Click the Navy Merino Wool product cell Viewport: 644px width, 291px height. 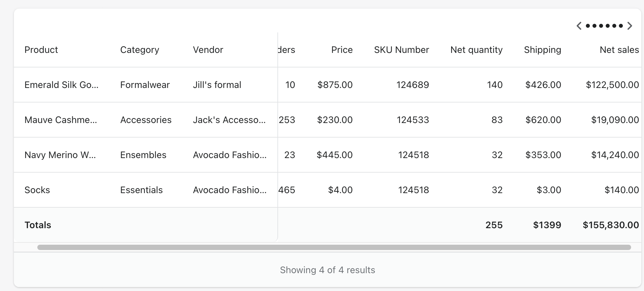tap(60, 155)
